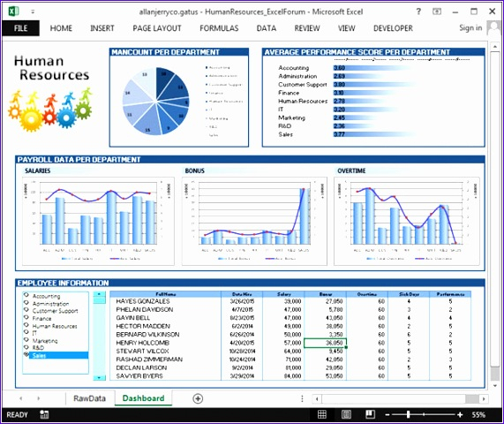Click the macro recording icon in status bar

[44, 414]
